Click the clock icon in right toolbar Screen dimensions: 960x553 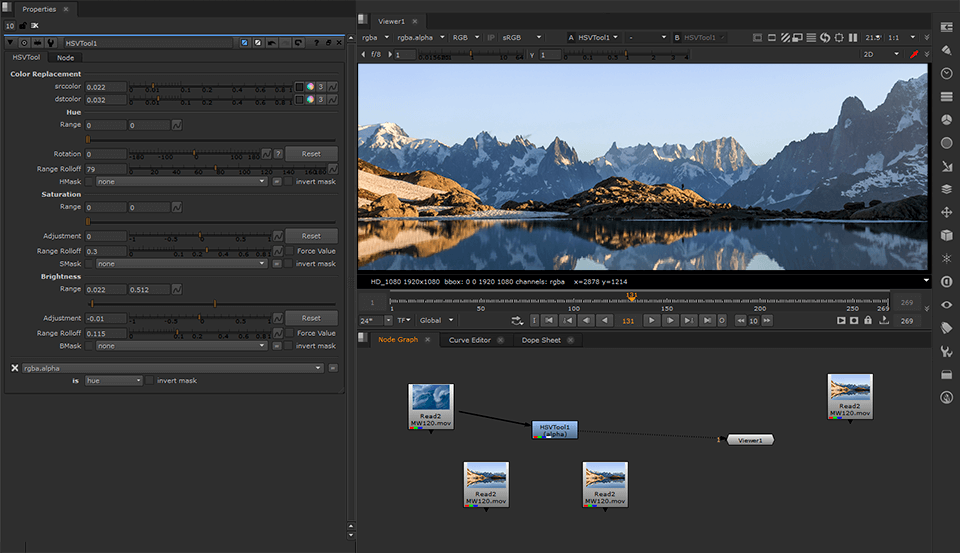click(x=946, y=73)
